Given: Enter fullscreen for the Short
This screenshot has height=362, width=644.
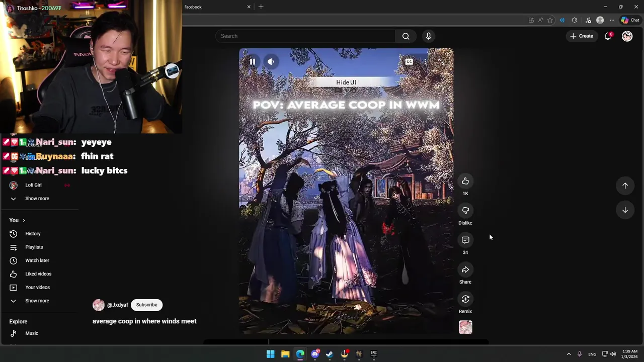Looking at the screenshot, I should 441,62.
